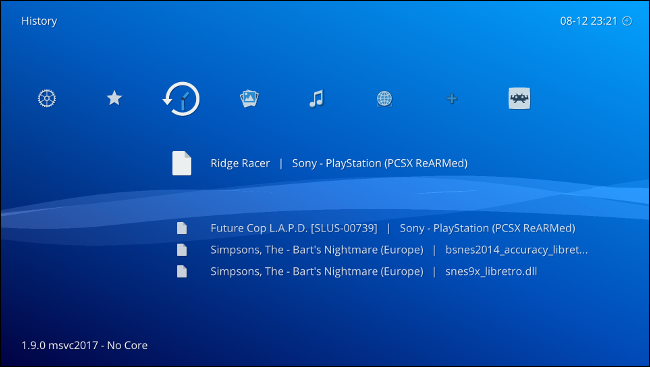Open the Images tab icon
Image resolution: width=650 pixels, height=367 pixels.
point(249,99)
